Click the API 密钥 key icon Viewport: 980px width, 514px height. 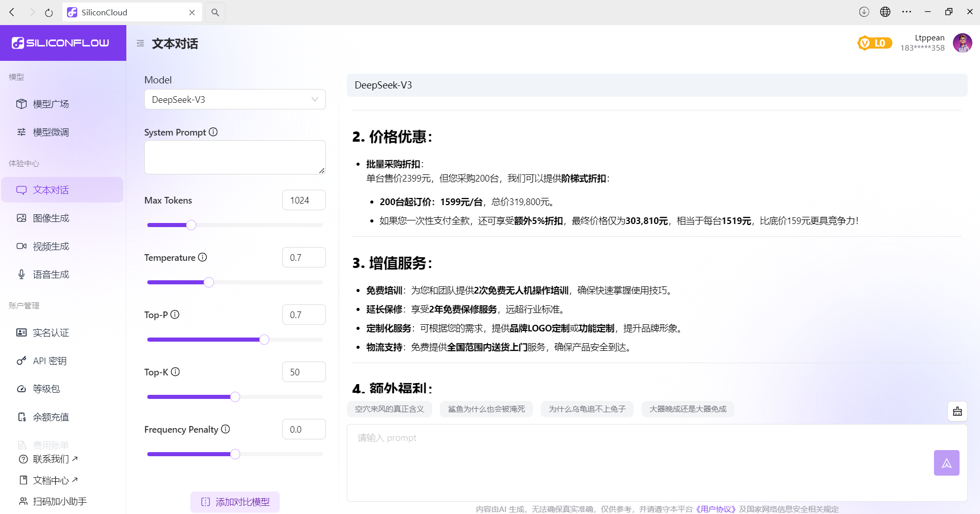(x=21, y=361)
